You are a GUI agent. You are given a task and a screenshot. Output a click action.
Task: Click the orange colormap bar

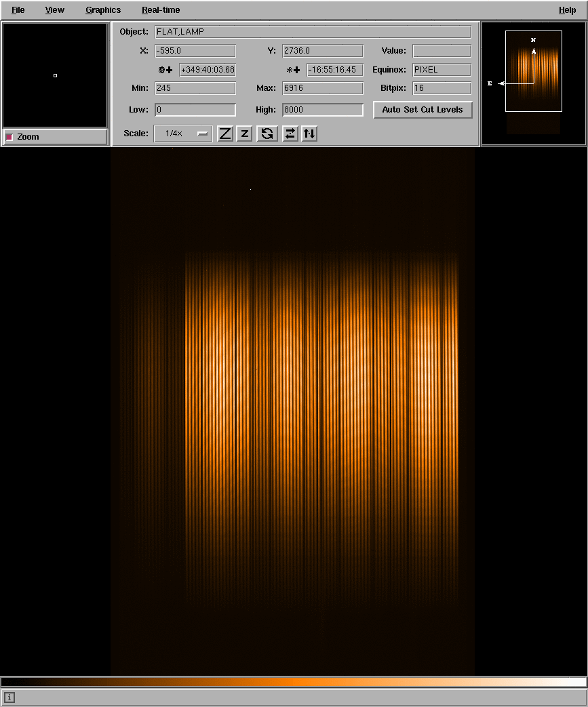point(294,682)
